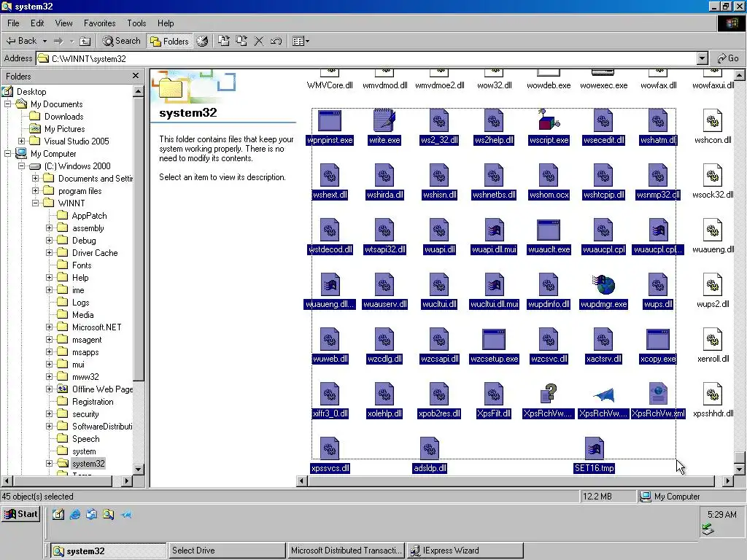Launch Internet Explorer from Quick Launch
Viewport: 747px width, 560px height.
click(75, 514)
